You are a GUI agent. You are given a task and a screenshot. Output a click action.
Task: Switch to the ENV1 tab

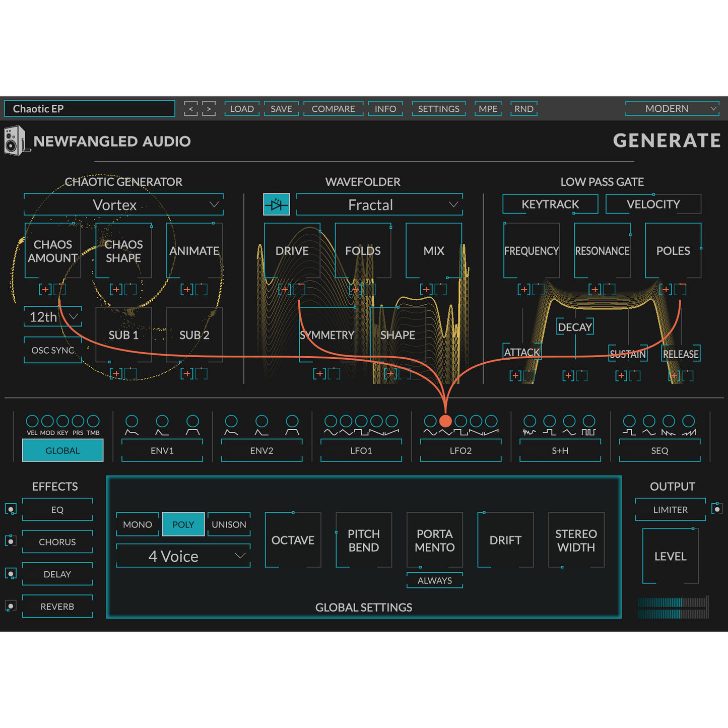162,450
